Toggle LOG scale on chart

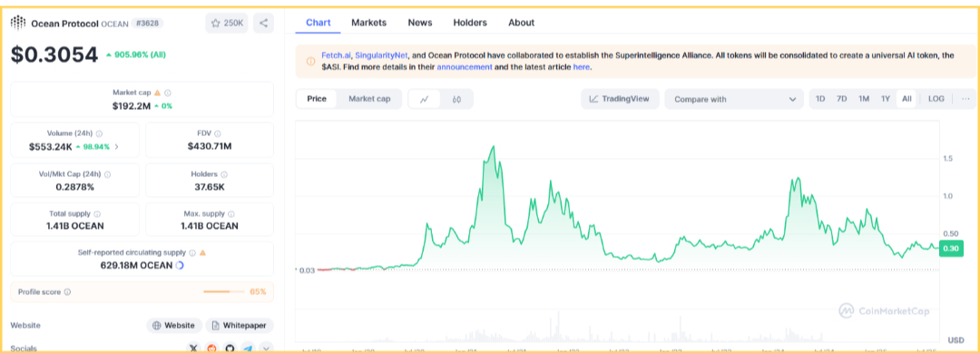click(936, 99)
